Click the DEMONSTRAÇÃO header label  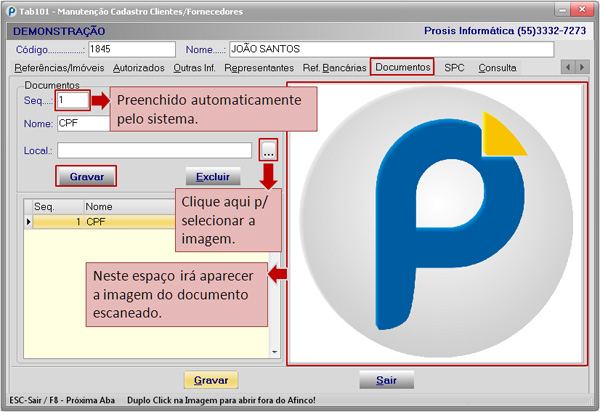(x=59, y=31)
